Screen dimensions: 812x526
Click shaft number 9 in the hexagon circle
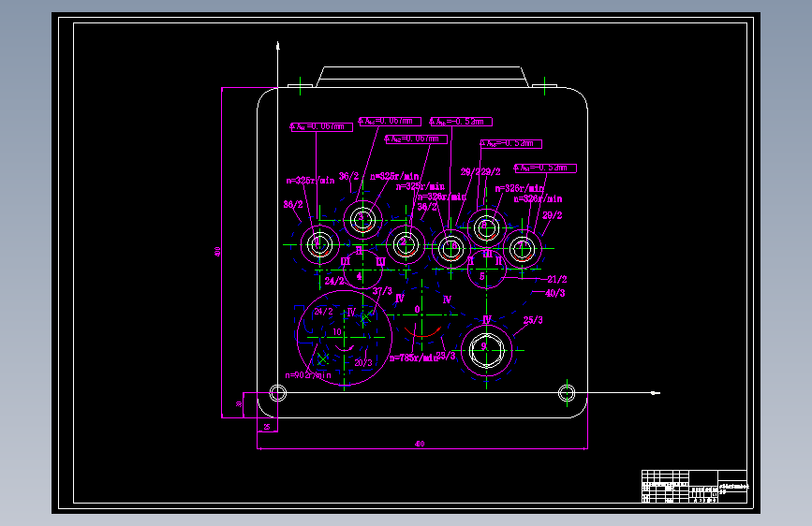point(483,347)
